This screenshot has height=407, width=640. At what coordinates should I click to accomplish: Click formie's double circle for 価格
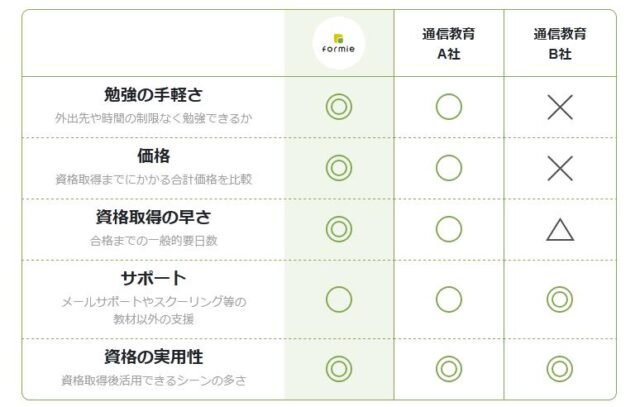pos(339,168)
